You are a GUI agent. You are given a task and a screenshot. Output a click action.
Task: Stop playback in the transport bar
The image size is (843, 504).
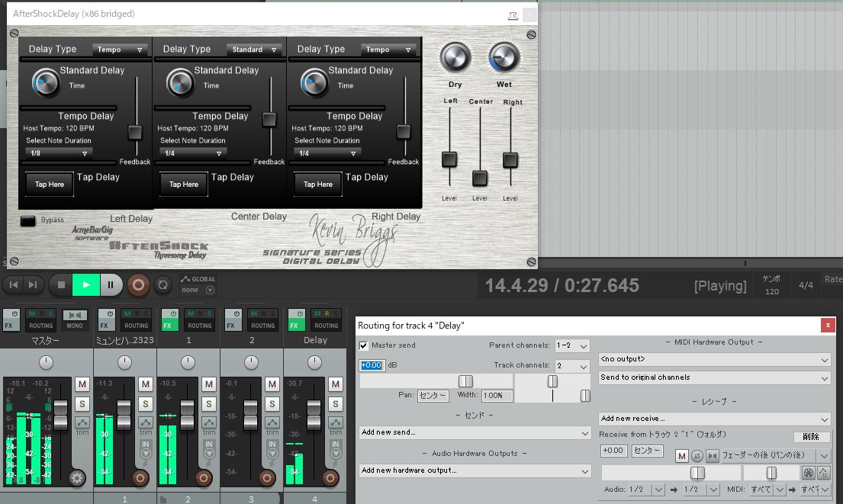pyautogui.click(x=61, y=284)
